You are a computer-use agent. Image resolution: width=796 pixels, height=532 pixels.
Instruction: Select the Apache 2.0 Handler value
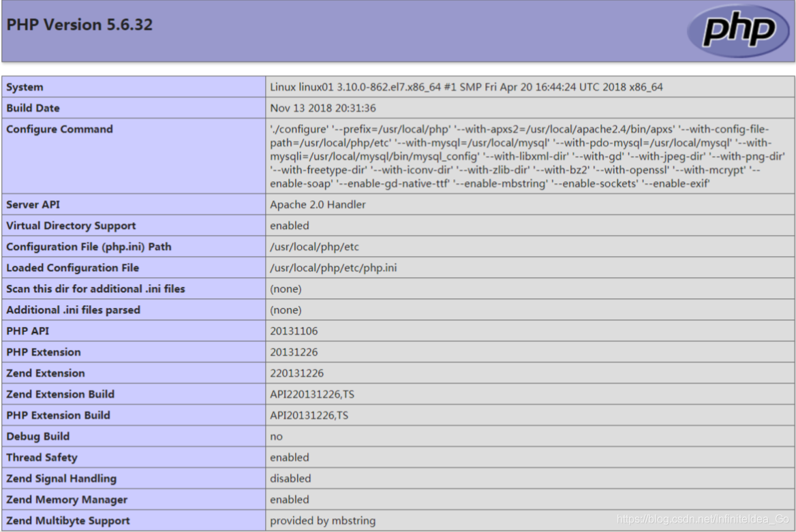pos(318,204)
